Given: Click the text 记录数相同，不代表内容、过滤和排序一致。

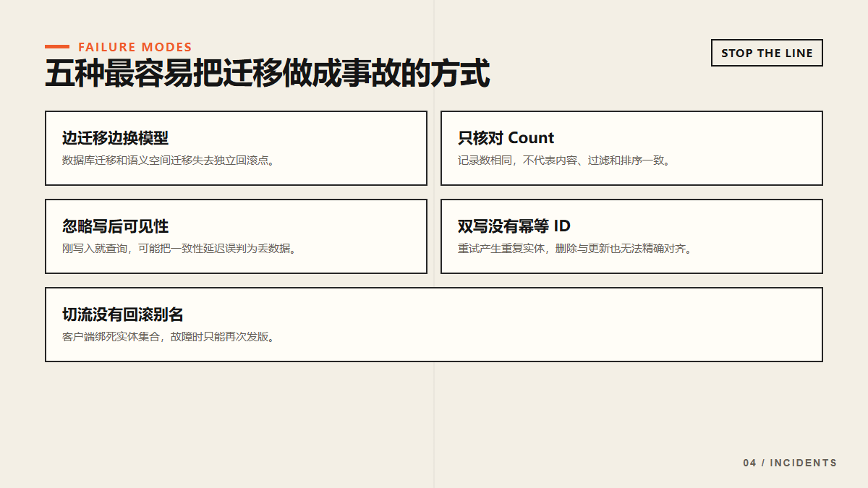Looking at the screenshot, I should (x=566, y=160).
